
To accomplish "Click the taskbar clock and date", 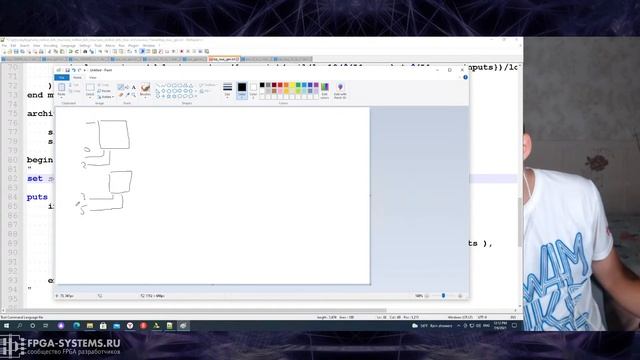I will [x=500, y=326].
